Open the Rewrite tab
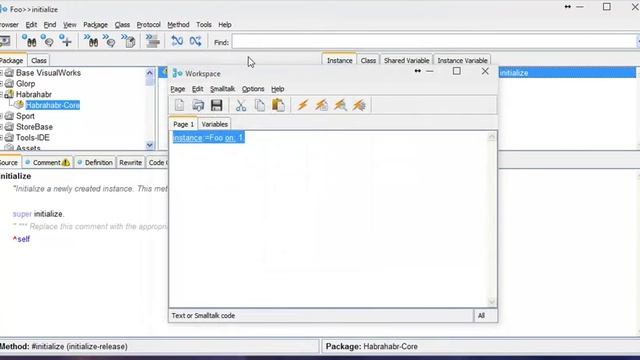The height and width of the screenshot is (360, 640). click(130, 162)
